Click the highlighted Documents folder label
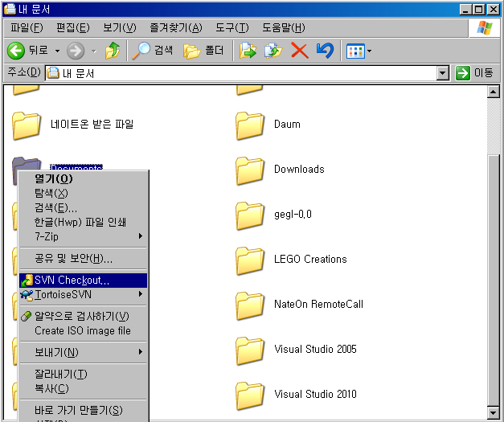504x422 pixels. tap(76, 167)
